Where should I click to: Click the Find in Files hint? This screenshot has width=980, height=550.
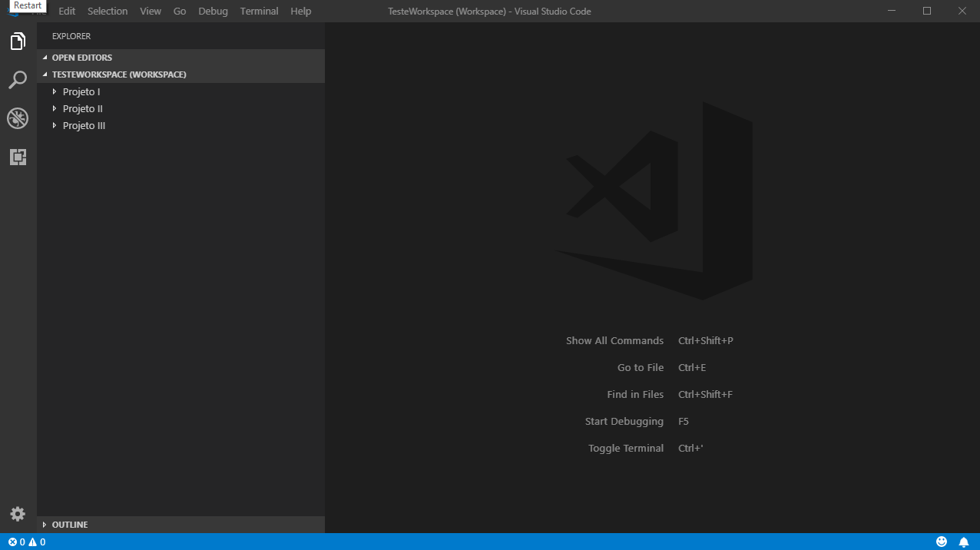(635, 394)
